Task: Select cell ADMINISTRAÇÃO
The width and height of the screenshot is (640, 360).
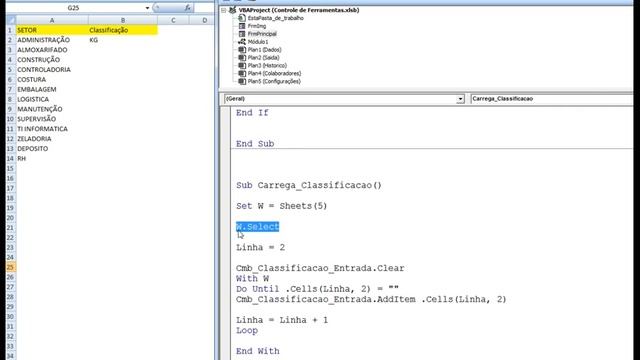Action: (52, 40)
